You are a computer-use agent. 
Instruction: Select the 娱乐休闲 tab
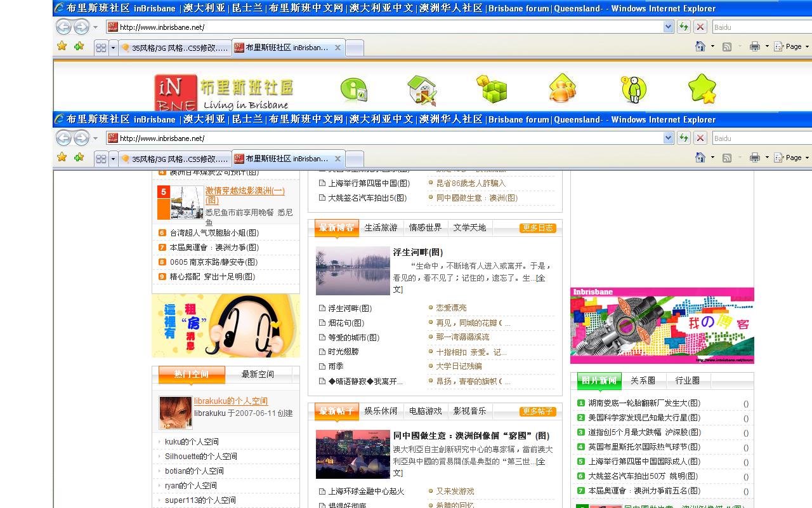(381, 411)
